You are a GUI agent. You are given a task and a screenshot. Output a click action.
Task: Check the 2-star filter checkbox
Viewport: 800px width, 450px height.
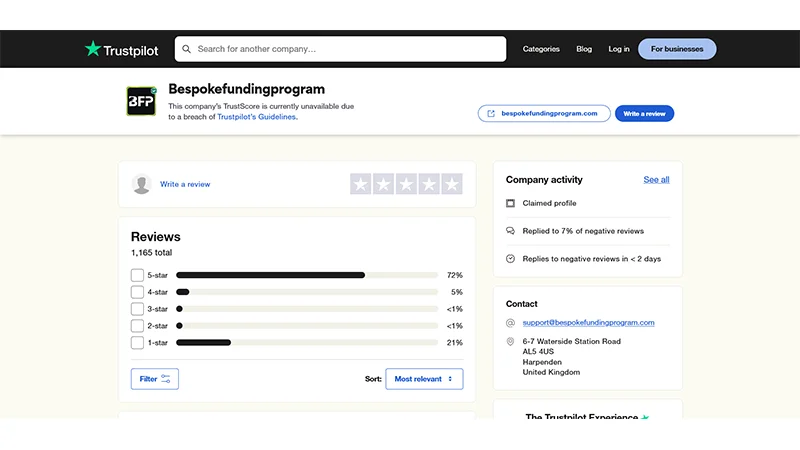pyautogui.click(x=137, y=326)
